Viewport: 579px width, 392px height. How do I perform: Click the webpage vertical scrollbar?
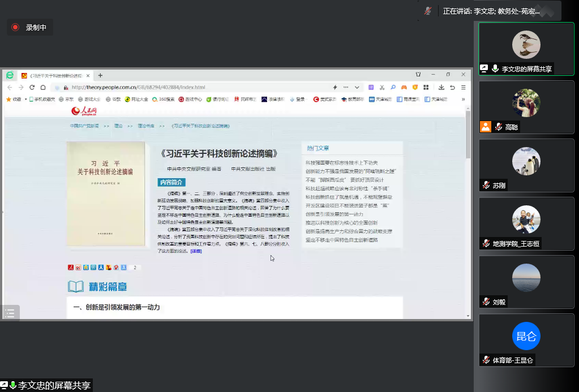coord(468,136)
